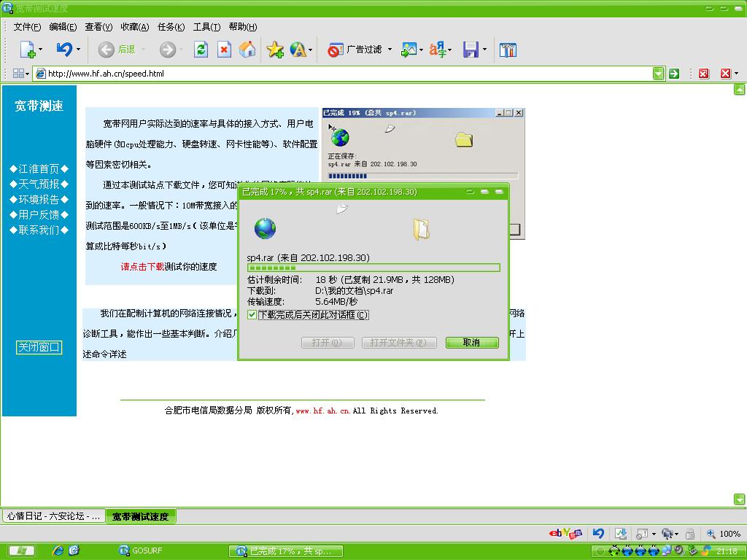Image resolution: width=747 pixels, height=560 pixels.
Task: Refresh the current webpage
Action: [201, 50]
